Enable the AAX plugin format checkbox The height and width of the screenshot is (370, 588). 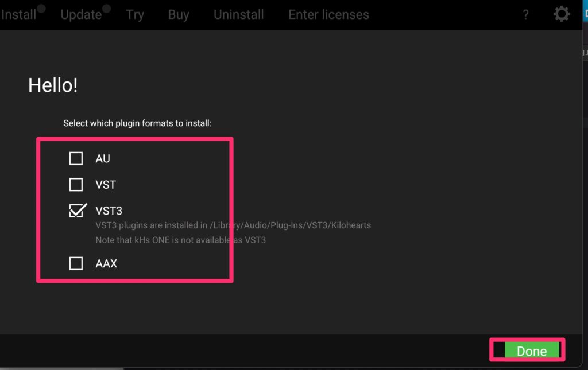(x=76, y=264)
